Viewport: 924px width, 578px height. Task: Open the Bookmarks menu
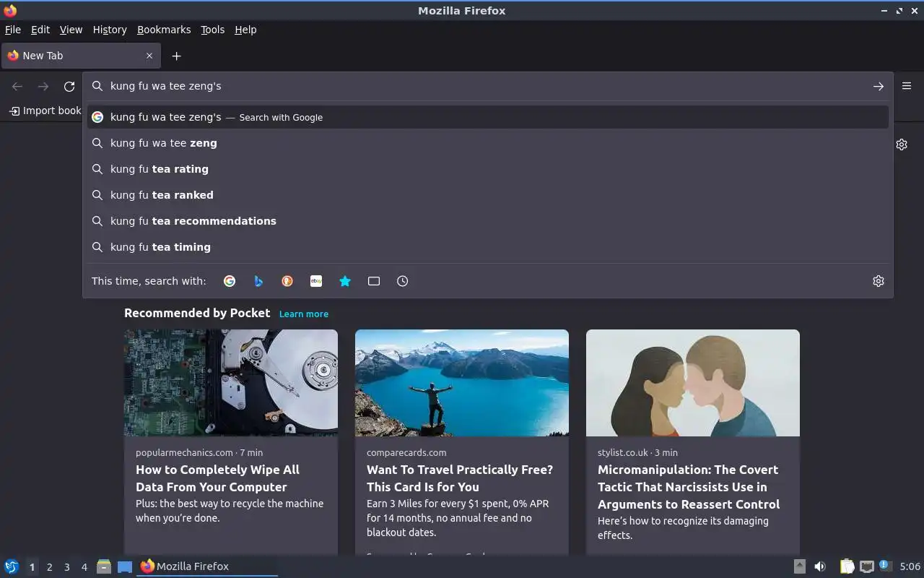164,30
